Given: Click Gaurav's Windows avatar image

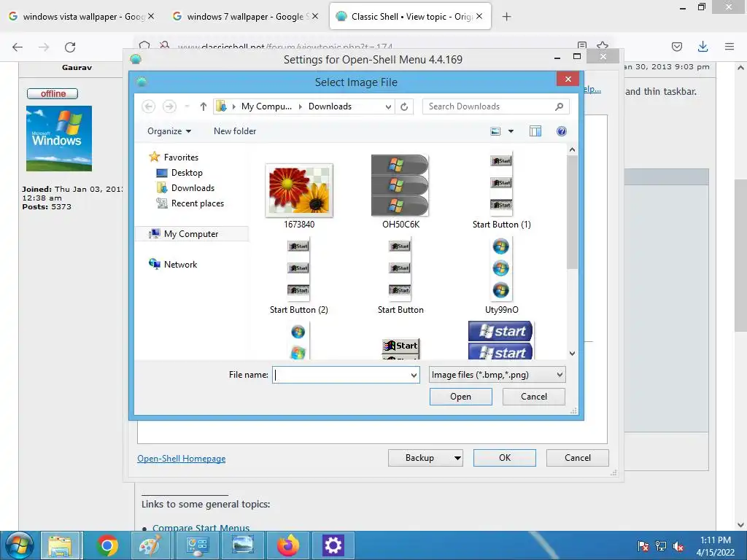Looking at the screenshot, I should pos(59,139).
